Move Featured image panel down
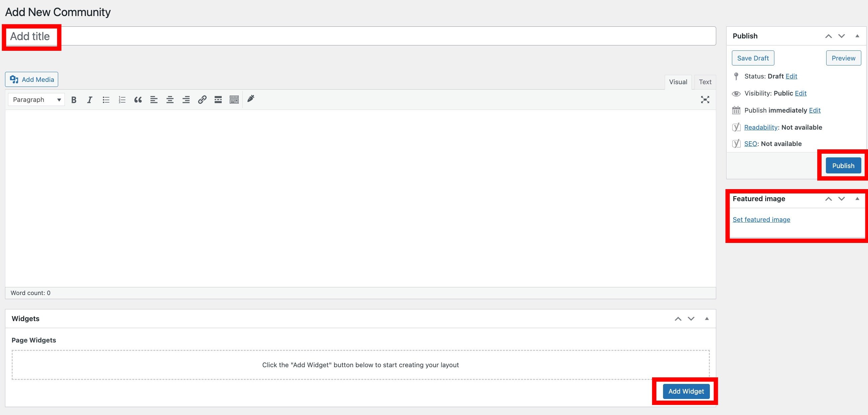Viewport: 868px width, 415px height. [x=841, y=199]
